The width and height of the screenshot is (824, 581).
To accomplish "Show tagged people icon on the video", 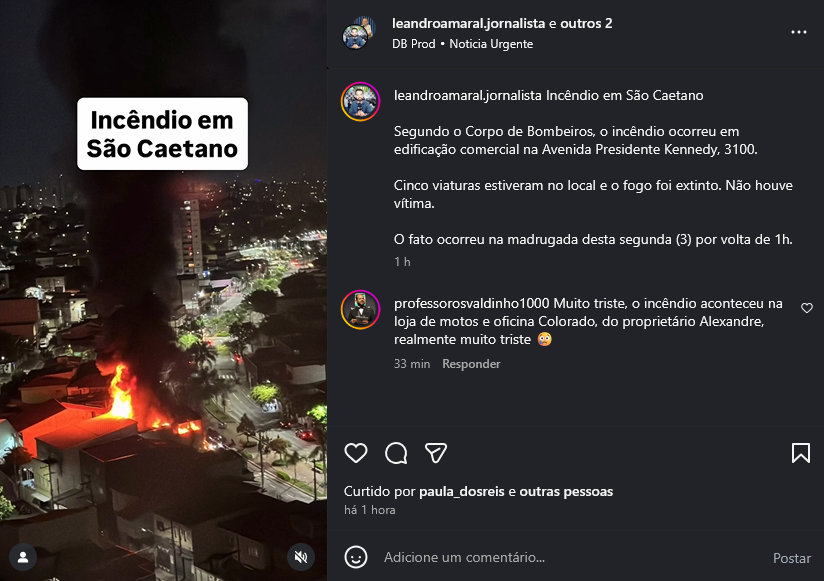I will click(x=23, y=557).
